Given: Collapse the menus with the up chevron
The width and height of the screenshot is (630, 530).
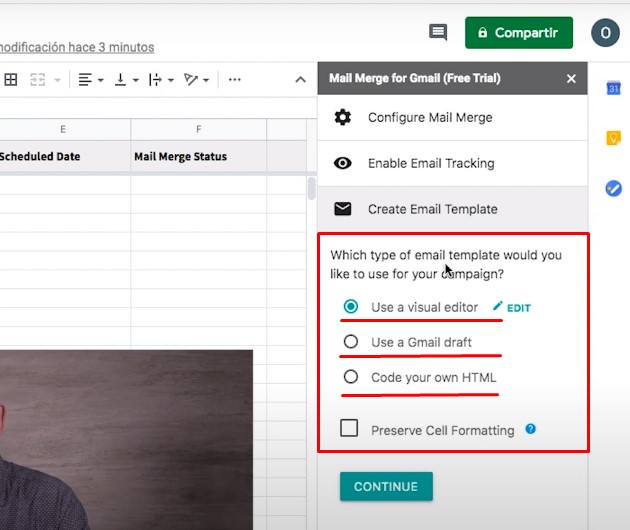Looking at the screenshot, I should 300,80.
